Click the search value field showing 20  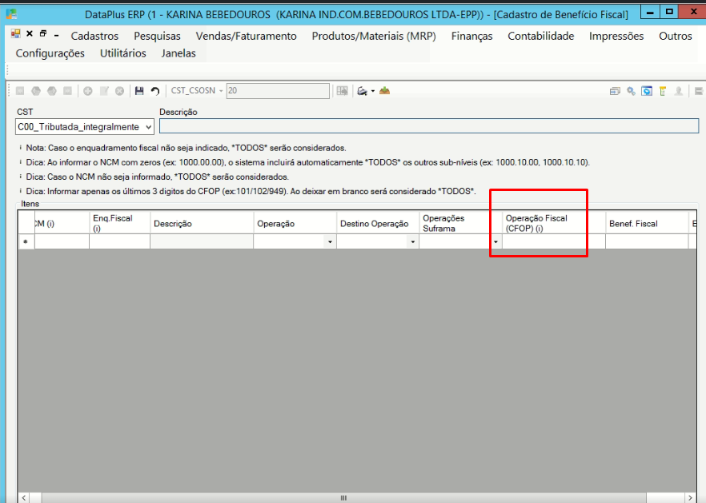pos(278,91)
